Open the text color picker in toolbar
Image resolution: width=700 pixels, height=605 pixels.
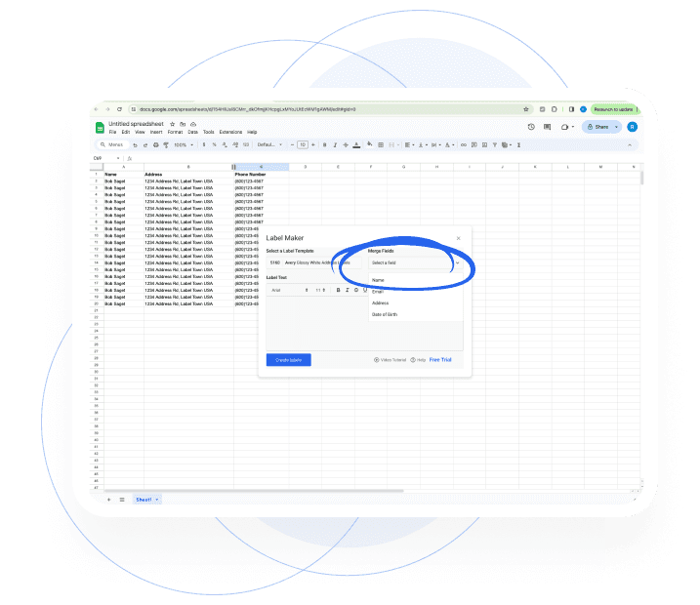point(356,145)
